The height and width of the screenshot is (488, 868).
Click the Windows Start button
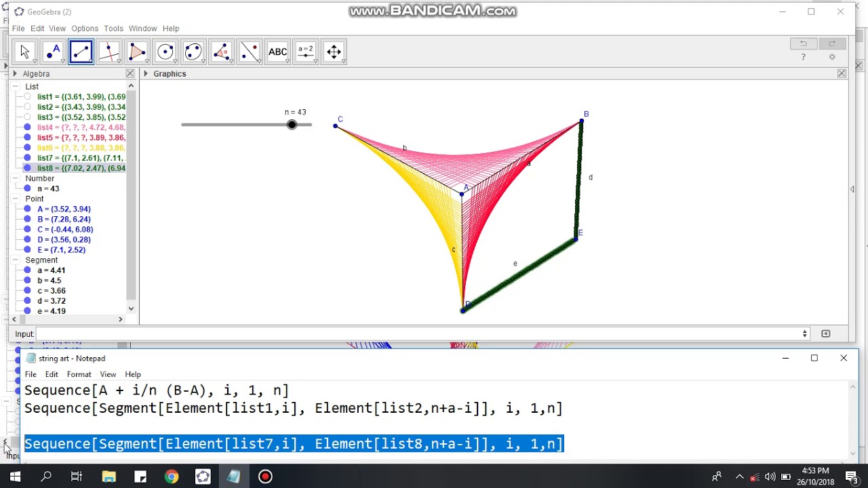[x=15, y=476]
